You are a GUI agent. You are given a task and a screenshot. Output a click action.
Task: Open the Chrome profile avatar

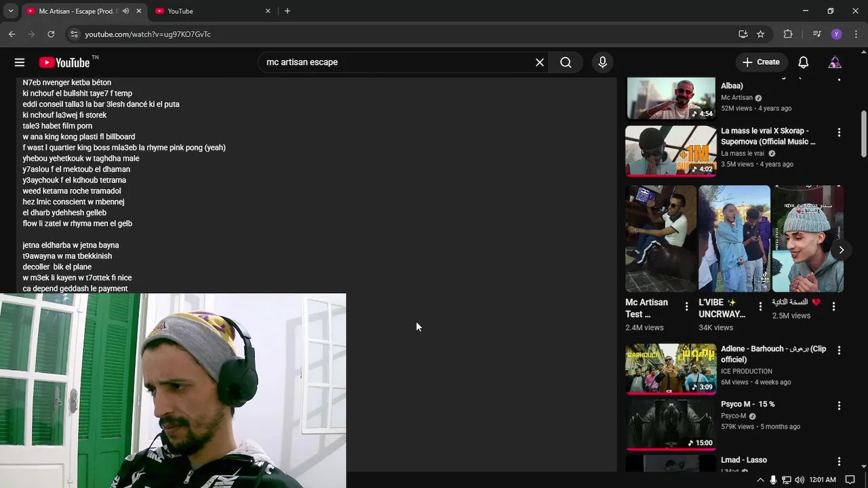pos(836,34)
